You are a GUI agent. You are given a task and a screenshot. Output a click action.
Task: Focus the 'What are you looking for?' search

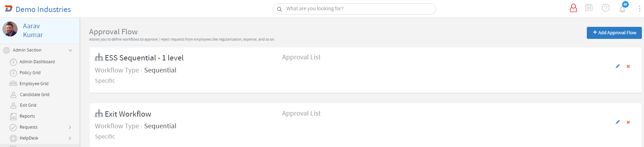click(x=354, y=9)
